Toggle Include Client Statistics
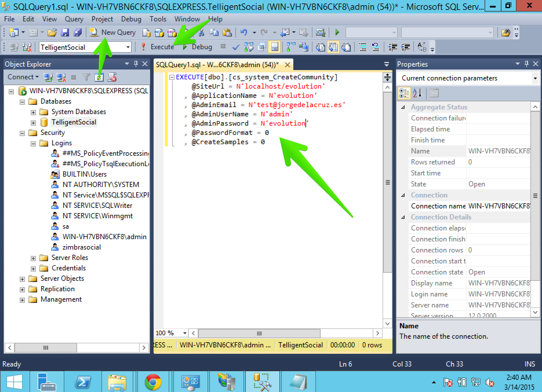The image size is (542, 392). tap(303, 47)
